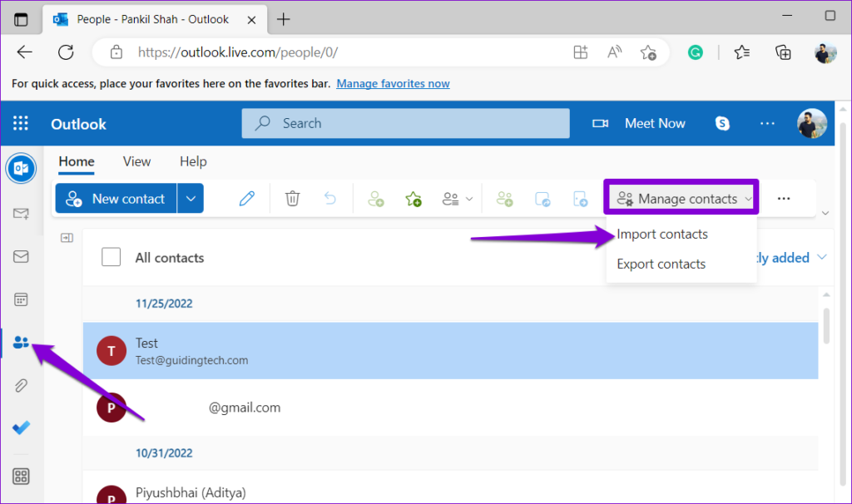Open the Calendar from the sidebar
This screenshot has width=852, height=504.
click(21, 299)
